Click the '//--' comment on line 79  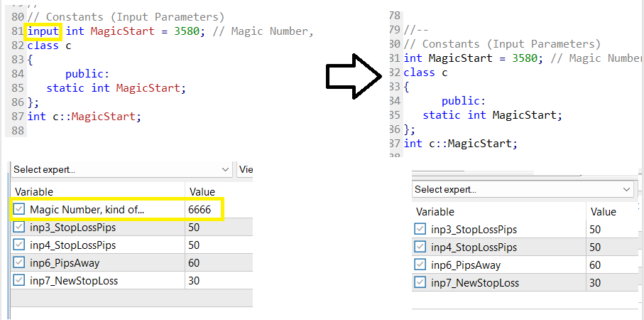(416, 30)
